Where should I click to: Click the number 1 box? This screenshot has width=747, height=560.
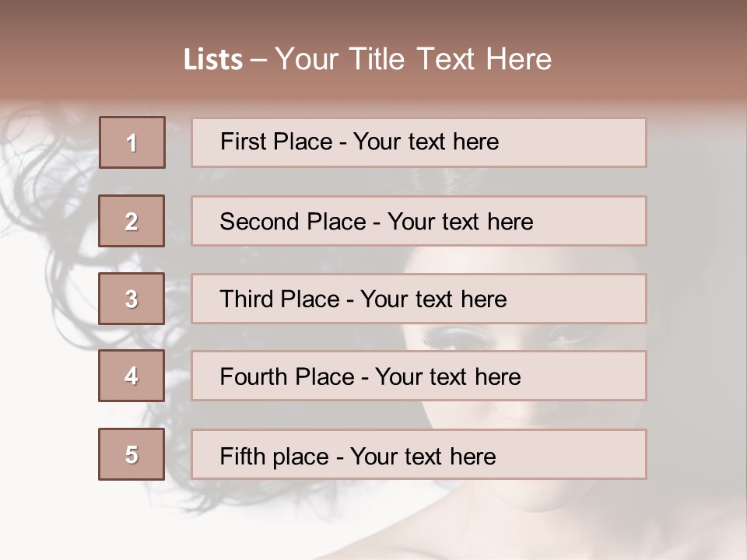(x=132, y=142)
